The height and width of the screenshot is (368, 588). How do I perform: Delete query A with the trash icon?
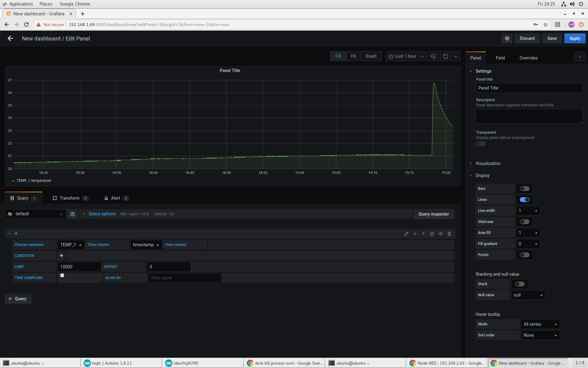pyautogui.click(x=449, y=234)
